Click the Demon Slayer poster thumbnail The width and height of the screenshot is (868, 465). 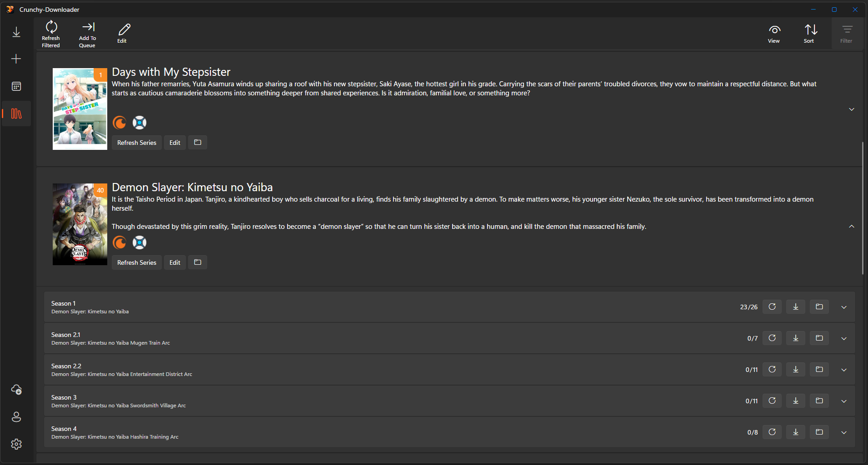80,224
